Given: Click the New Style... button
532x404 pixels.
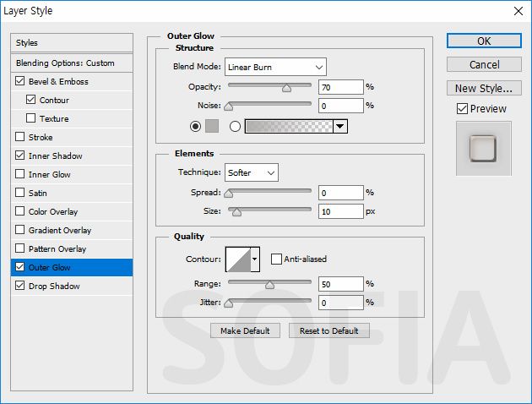Looking at the screenshot, I should pos(484,88).
